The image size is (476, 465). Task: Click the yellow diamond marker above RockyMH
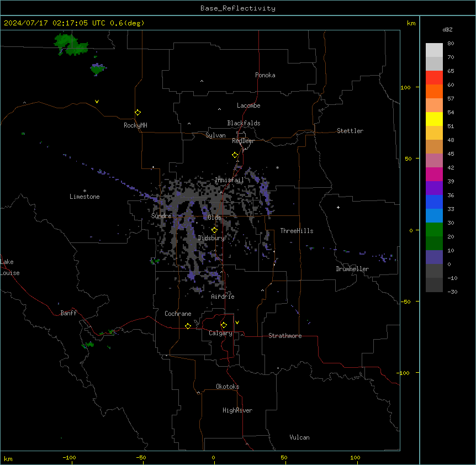tap(137, 113)
